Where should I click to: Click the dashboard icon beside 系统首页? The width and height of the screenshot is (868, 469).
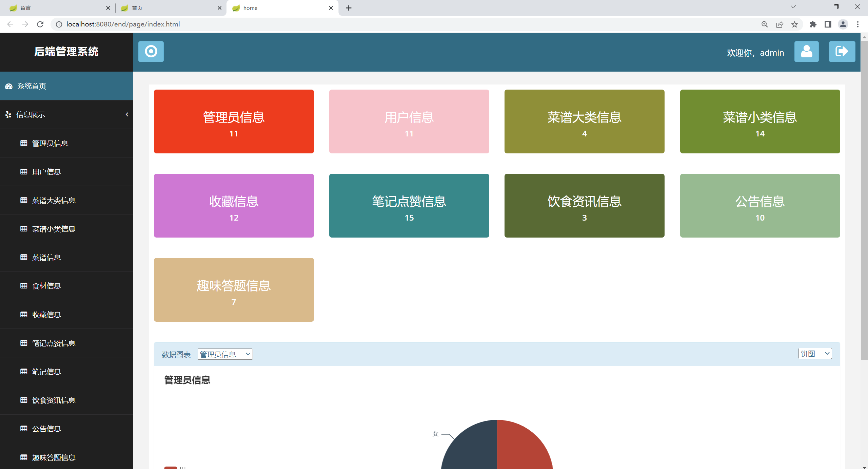pos(9,86)
